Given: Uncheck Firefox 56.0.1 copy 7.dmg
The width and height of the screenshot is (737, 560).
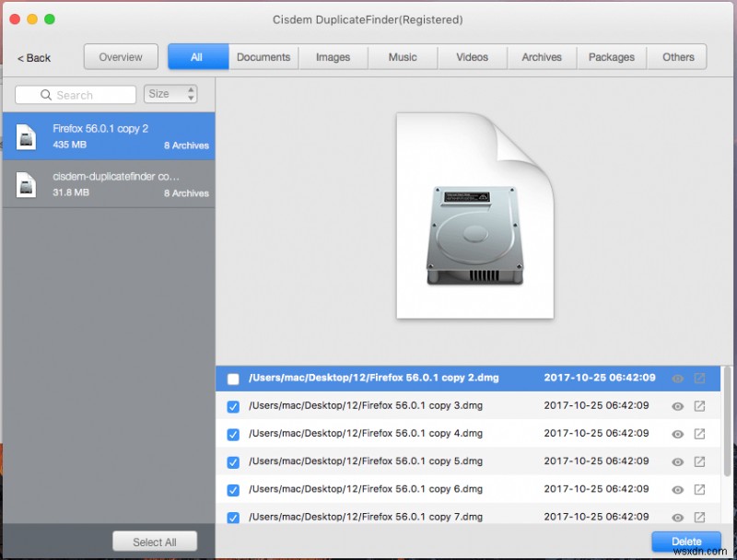Looking at the screenshot, I should (x=233, y=517).
